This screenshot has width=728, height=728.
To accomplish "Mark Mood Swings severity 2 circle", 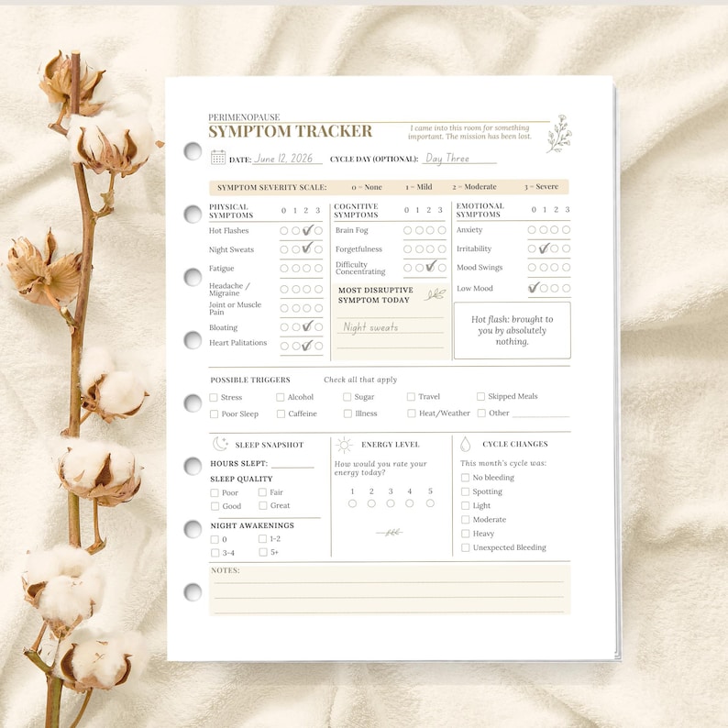I will tap(555, 268).
